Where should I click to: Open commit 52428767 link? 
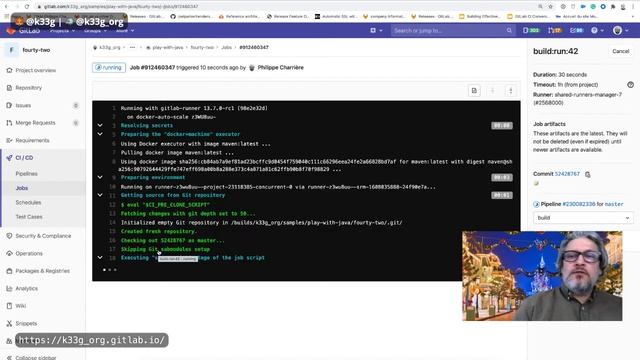point(567,174)
